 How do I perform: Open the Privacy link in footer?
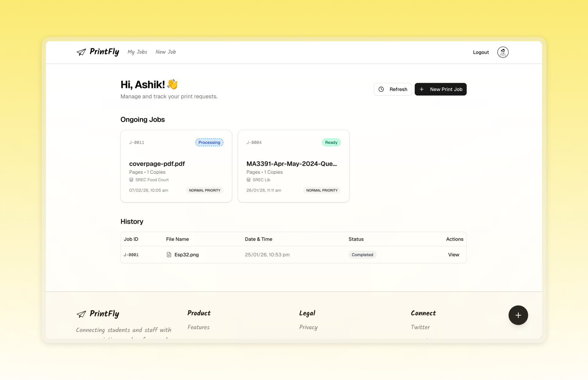308,327
